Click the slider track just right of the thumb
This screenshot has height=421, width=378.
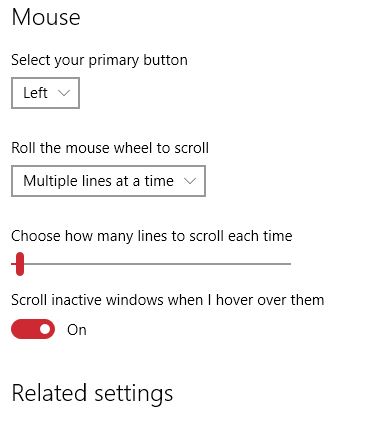29,264
